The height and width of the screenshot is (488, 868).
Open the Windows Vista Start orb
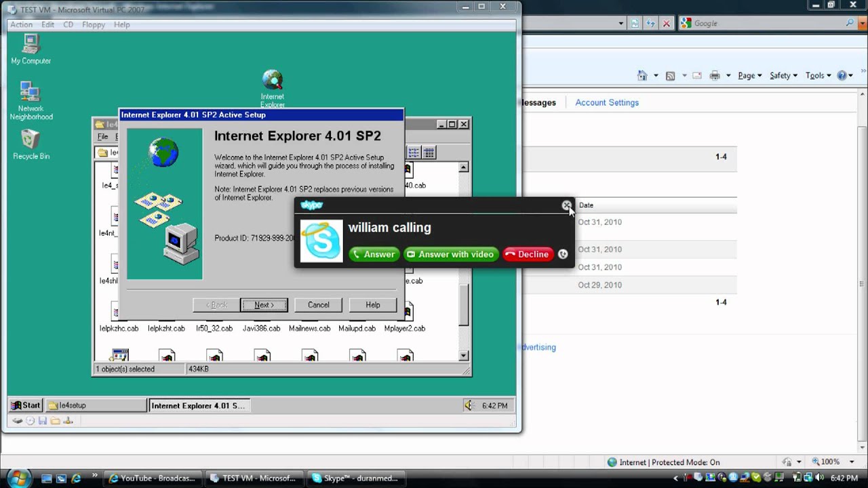(x=18, y=476)
